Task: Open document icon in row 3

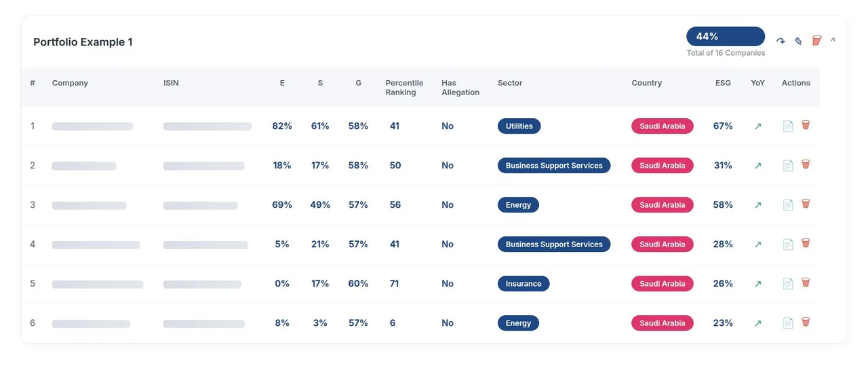Action: coord(788,204)
